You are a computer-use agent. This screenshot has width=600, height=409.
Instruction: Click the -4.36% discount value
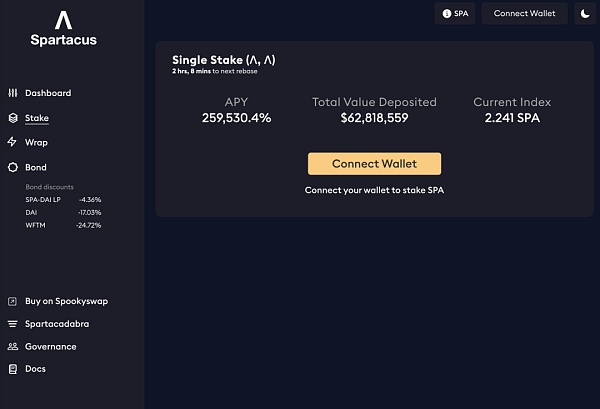pyautogui.click(x=90, y=200)
